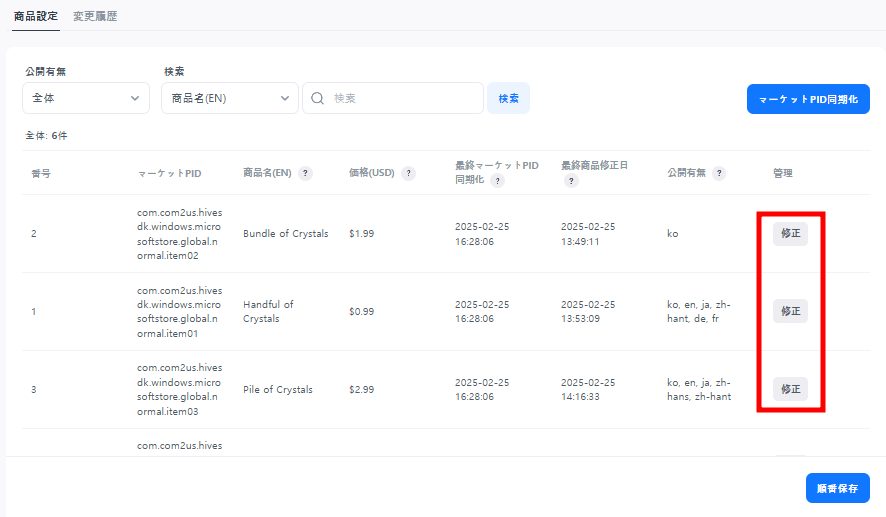
Task: Click the magnifier icon in the search field
Action: (x=318, y=98)
